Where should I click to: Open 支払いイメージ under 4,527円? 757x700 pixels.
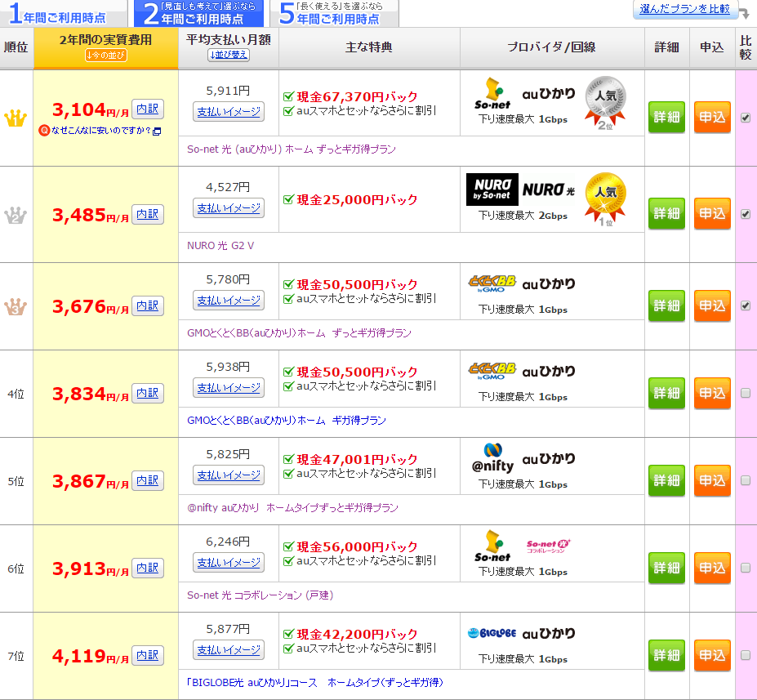pyautogui.click(x=229, y=208)
